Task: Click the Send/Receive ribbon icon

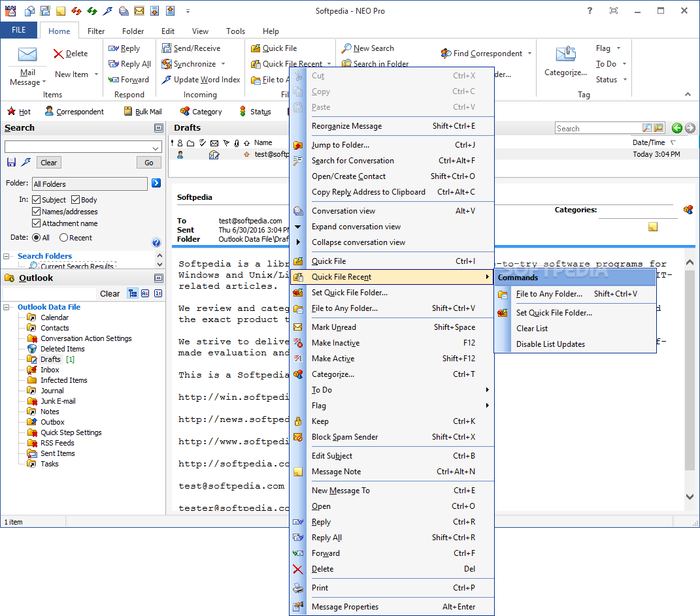Action: [167, 48]
